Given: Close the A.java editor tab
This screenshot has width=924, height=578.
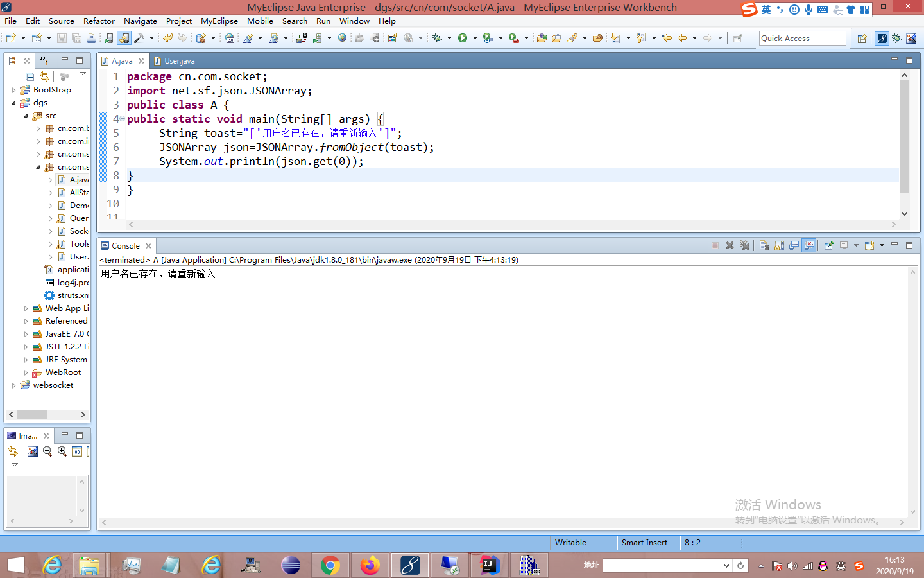Looking at the screenshot, I should (x=141, y=61).
